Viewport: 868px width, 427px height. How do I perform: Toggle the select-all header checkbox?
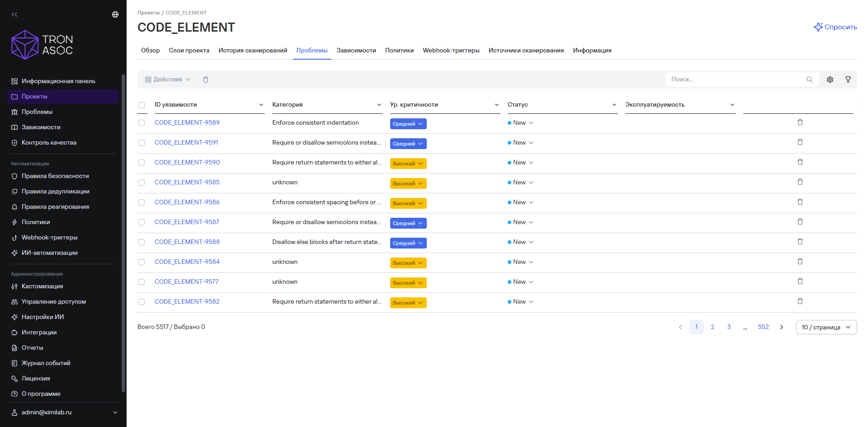[142, 105]
